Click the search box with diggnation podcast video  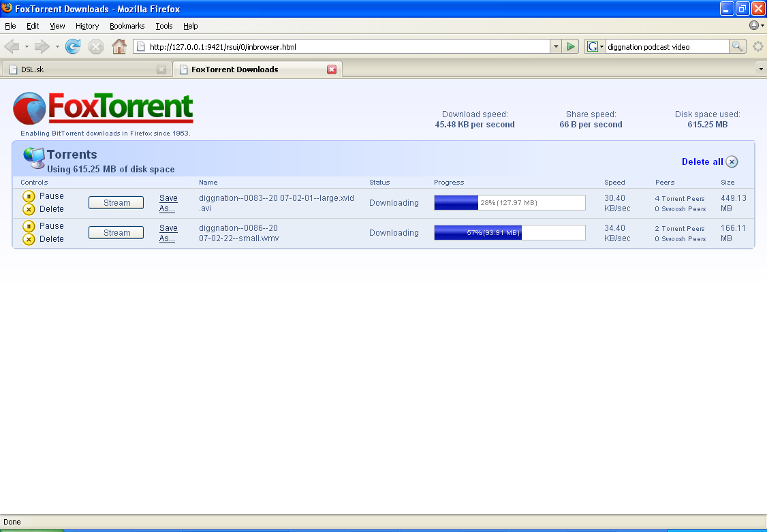668,47
